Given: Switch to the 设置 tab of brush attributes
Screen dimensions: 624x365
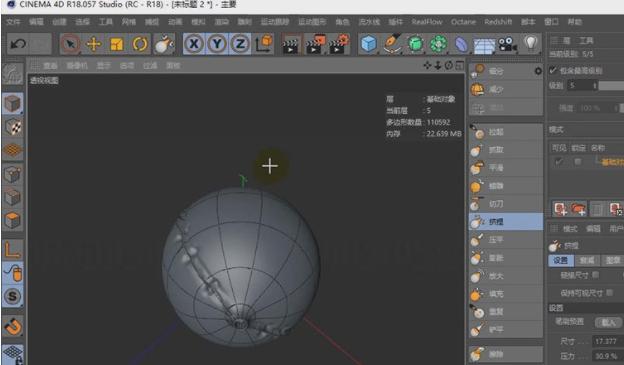Looking at the screenshot, I should point(561,260).
